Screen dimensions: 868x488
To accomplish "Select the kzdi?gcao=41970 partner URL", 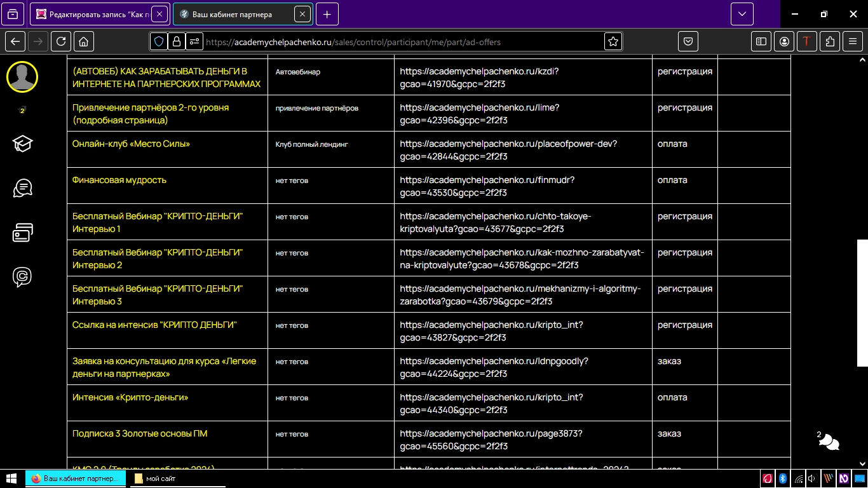I will click(479, 78).
